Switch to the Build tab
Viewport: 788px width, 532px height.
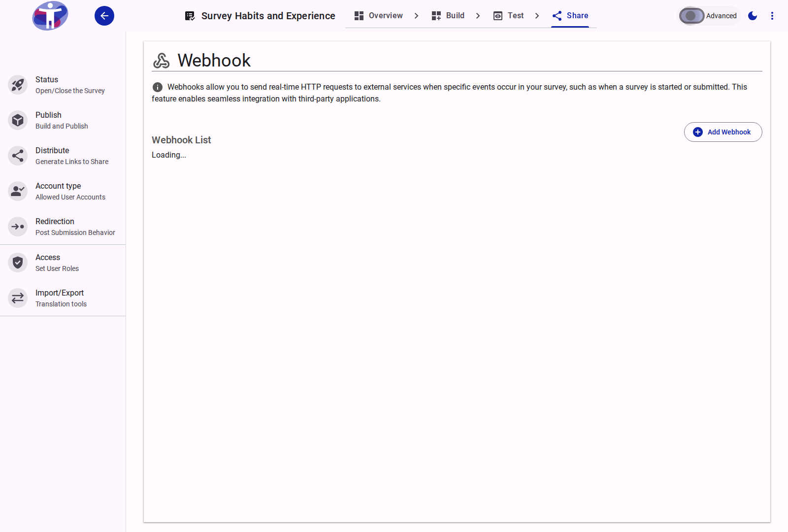448,16
